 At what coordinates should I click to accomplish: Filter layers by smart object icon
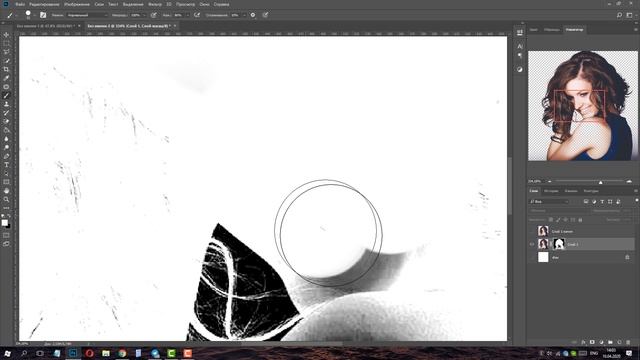point(618,202)
